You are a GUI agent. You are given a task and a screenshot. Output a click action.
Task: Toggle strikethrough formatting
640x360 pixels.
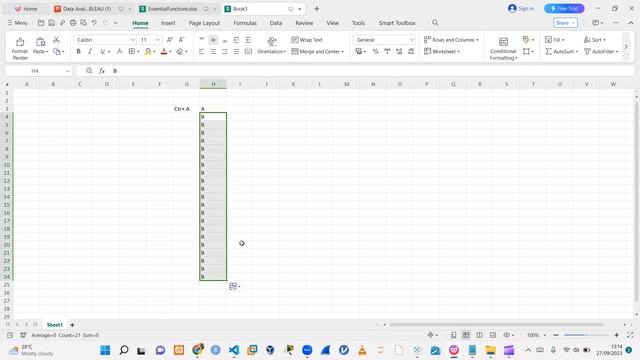(120, 51)
